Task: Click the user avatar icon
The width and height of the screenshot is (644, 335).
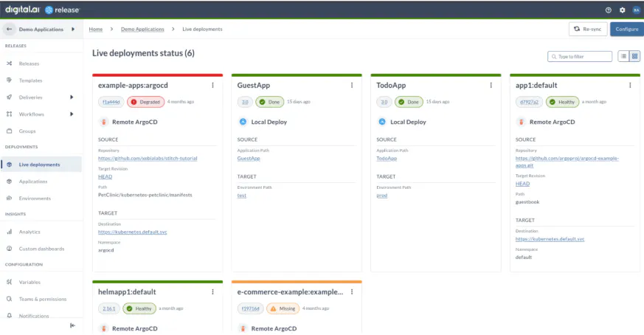Action: tap(636, 10)
